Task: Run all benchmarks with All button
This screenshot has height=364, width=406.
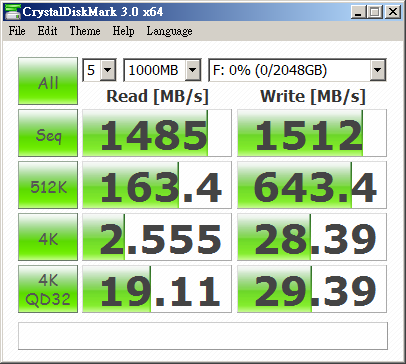Action: click(x=48, y=81)
